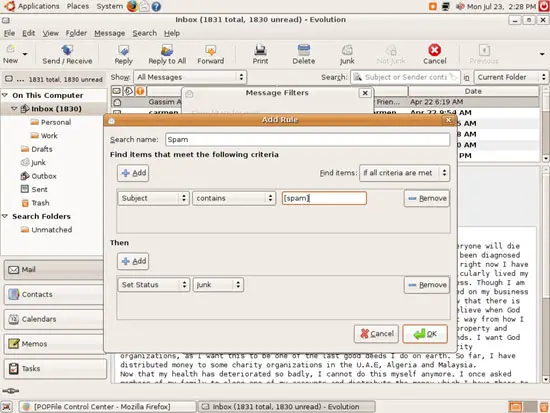550x413 pixels.
Task: Remove the Set Status action
Action: coord(427,285)
